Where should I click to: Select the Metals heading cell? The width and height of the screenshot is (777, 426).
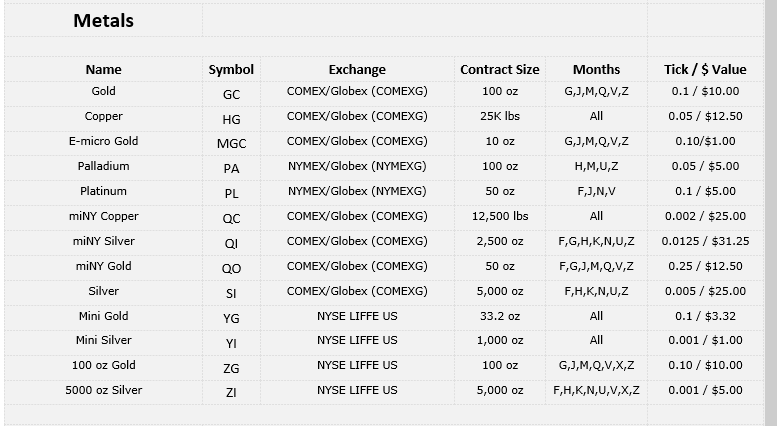(x=104, y=21)
